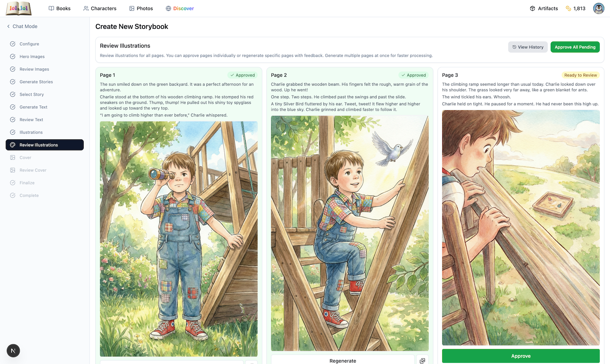Select the Cover step icon in sidebar
Screen dimensions: 610x364
coord(13,158)
